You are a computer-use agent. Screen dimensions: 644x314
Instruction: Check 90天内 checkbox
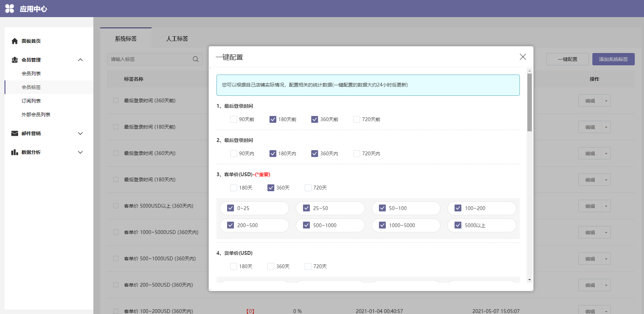pos(234,154)
